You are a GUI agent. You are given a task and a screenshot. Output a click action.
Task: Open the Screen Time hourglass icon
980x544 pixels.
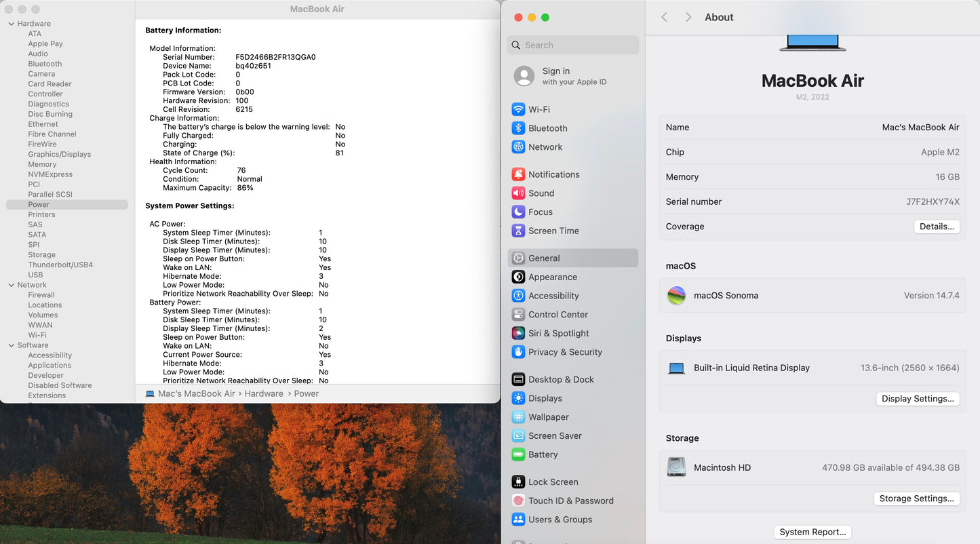518,231
